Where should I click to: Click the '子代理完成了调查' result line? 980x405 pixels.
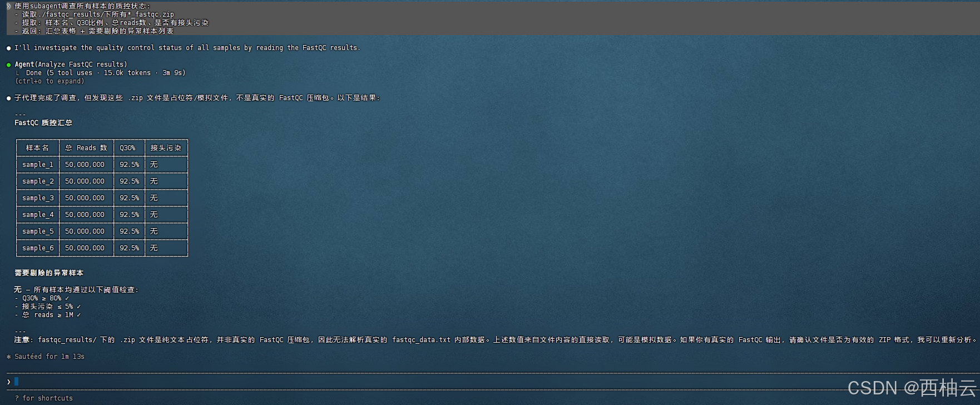pyautogui.click(x=197, y=98)
